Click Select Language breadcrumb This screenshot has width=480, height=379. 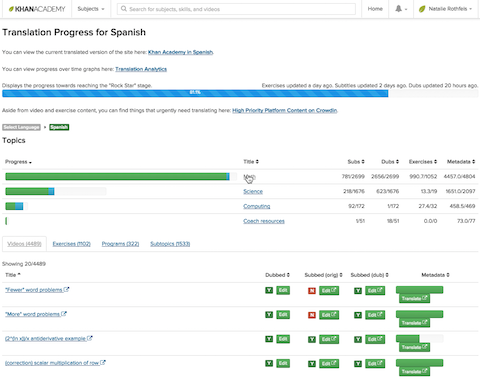click(x=21, y=127)
